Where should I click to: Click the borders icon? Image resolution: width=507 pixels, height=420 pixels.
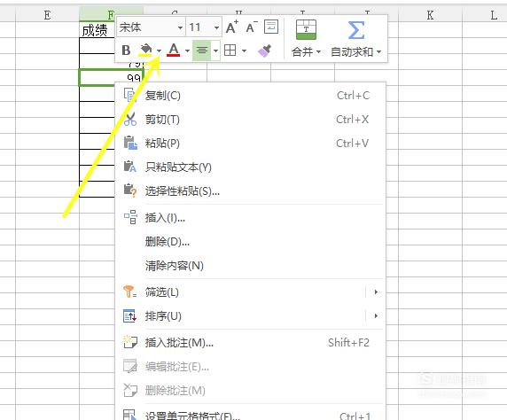(230, 51)
